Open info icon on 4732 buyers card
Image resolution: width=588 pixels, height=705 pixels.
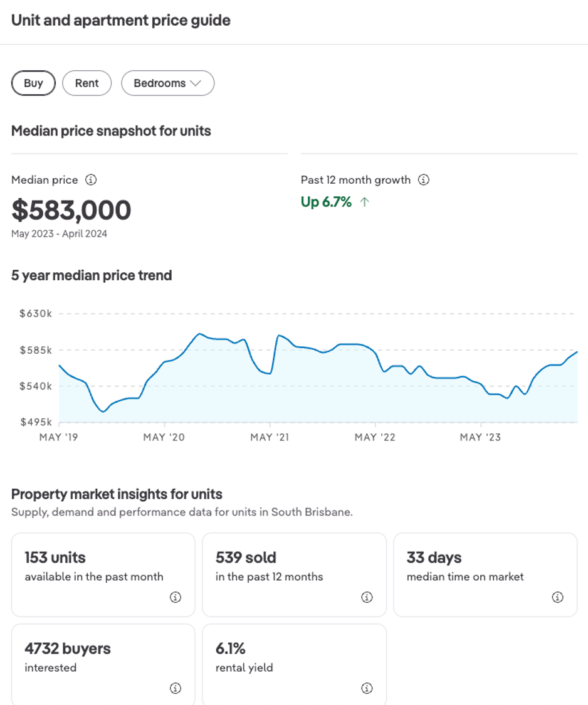point(176,688)
